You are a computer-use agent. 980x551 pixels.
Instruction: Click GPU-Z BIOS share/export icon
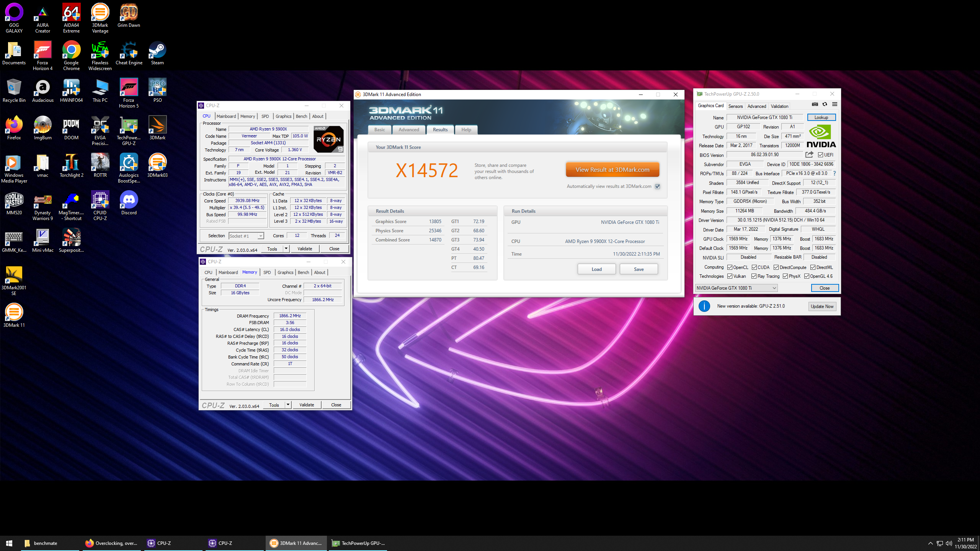pyautogui.click(x=809, y=155)
